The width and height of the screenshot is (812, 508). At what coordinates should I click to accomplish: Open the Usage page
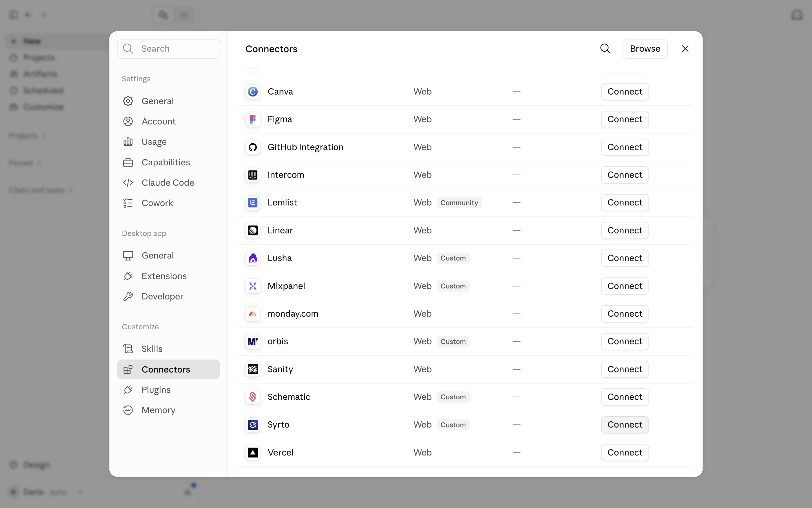(x=168, y=142)
